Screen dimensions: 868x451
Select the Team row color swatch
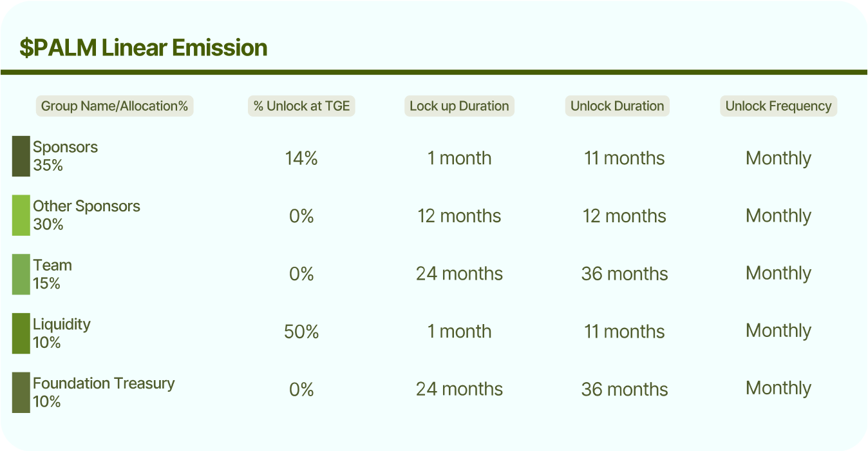(21, 274)
